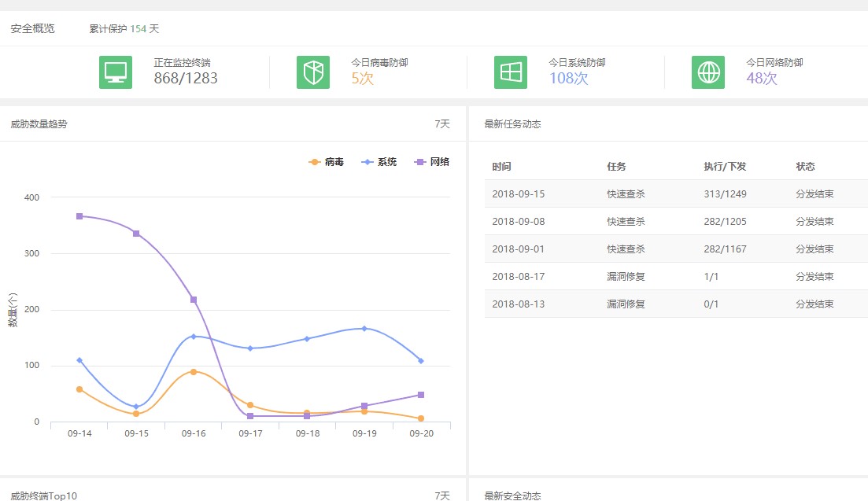Click the green shield virus defense icon

313,72
